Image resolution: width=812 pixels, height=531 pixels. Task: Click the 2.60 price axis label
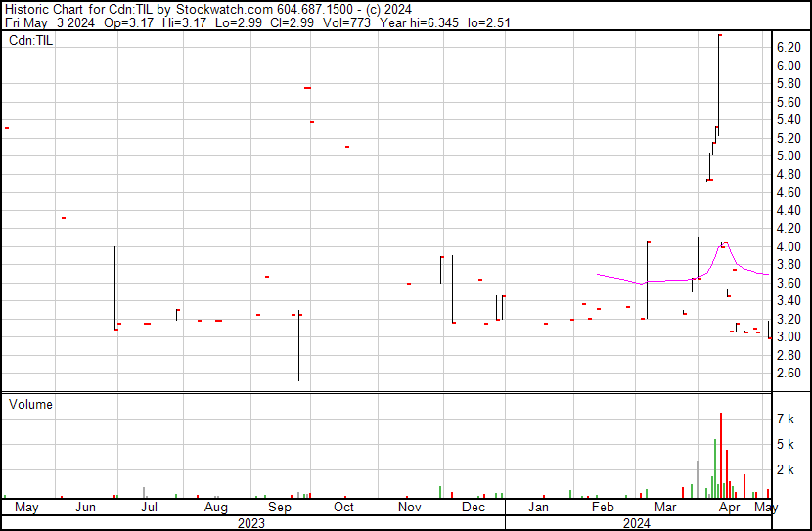tap(789, 374)
